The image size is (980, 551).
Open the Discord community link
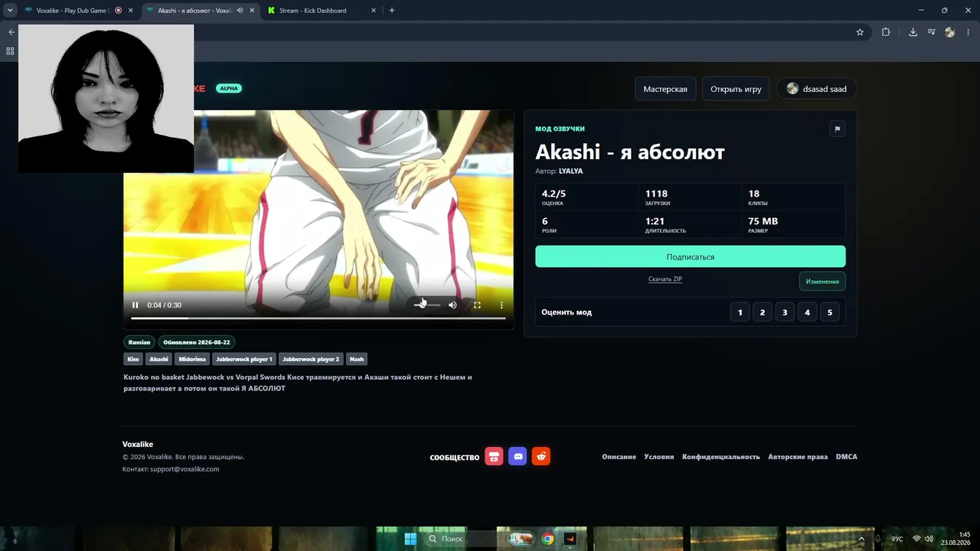click(x=518, y=457)
